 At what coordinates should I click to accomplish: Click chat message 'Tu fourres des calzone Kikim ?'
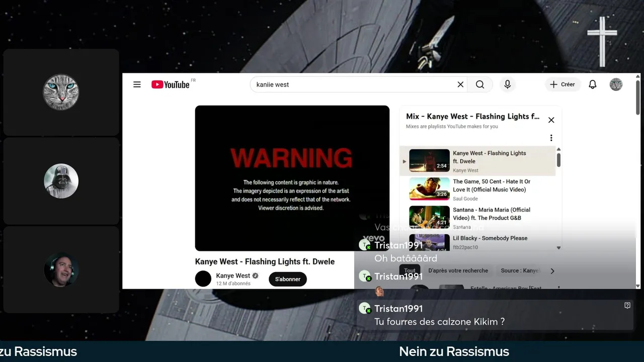click(x=439, y=322)
